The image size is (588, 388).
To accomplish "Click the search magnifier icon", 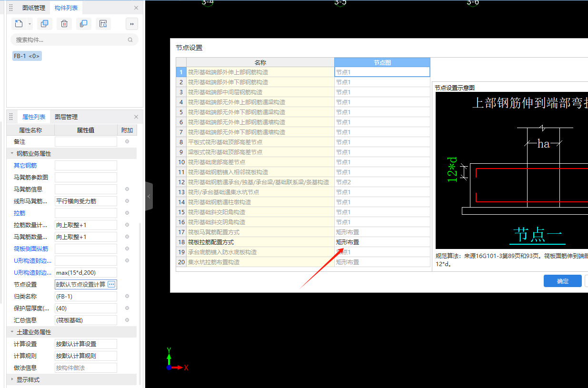I will point(130,40).
